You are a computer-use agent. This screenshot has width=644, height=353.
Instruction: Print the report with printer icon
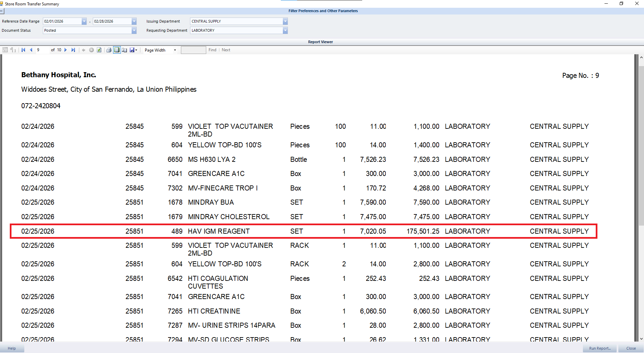tap(109, 50)
